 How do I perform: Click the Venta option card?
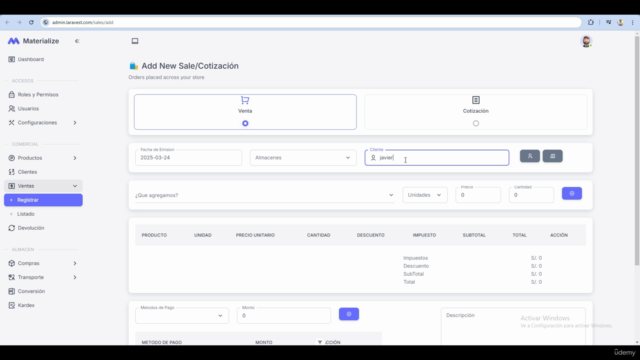point(245,112)
